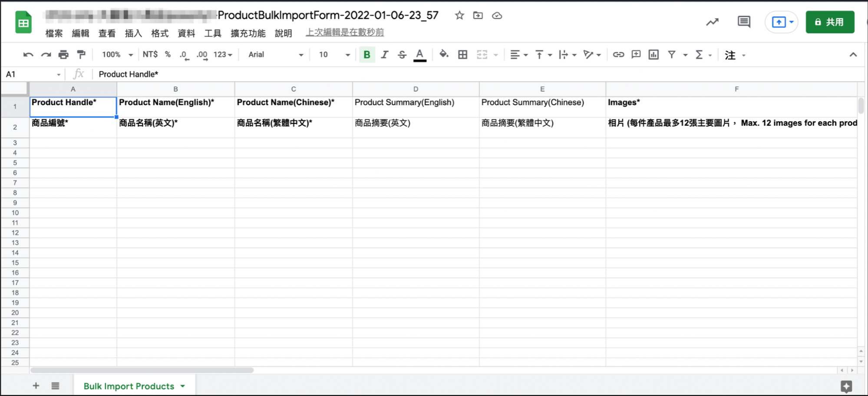The height and width of the screenshot is (396, 868).
Task: Print the spreadsheet
Action: pos(63,55)
